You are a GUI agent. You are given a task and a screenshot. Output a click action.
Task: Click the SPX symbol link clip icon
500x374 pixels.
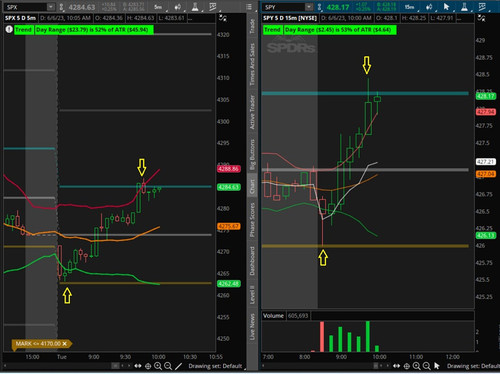61,7
